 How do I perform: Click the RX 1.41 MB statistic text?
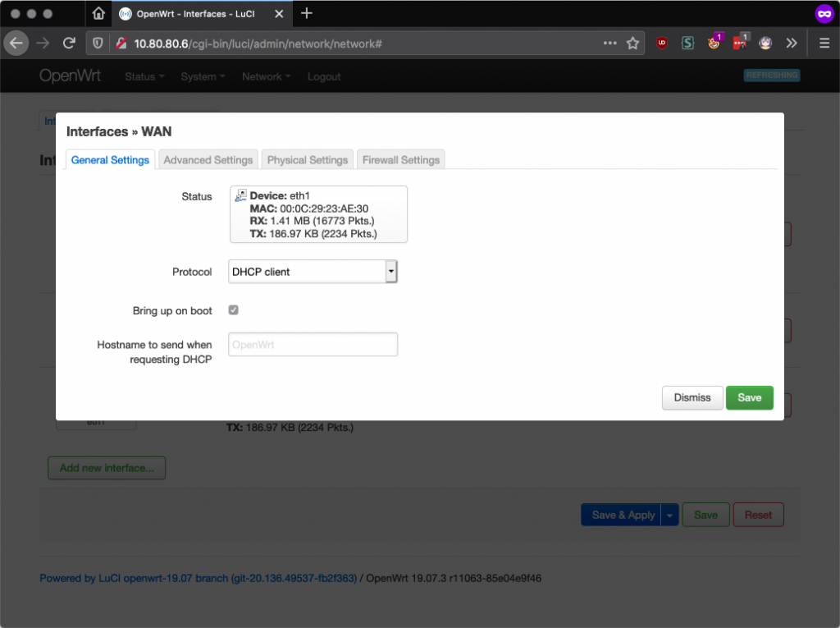point(312,221)
